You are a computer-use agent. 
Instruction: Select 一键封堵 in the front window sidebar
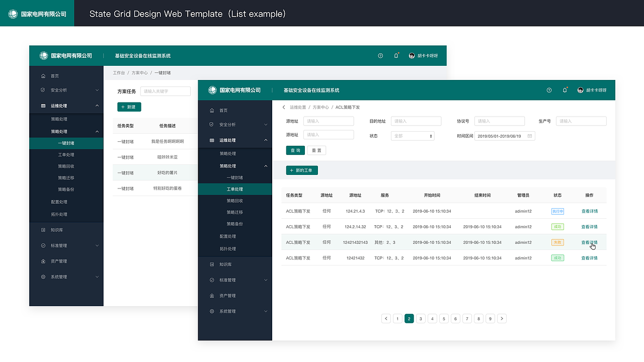(x=235, y=177)
